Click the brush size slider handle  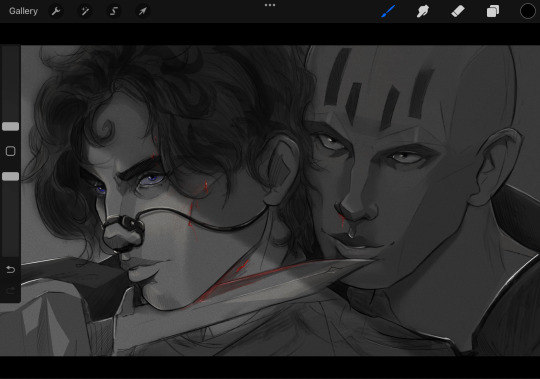(11, 126)
